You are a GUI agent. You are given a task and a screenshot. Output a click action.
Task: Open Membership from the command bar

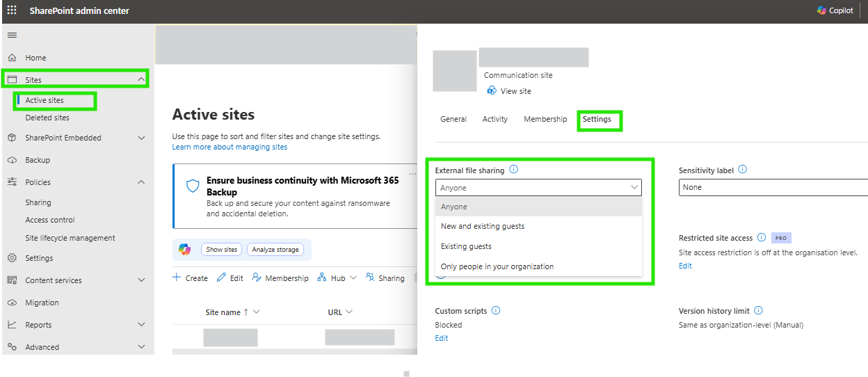coord(280,278)
